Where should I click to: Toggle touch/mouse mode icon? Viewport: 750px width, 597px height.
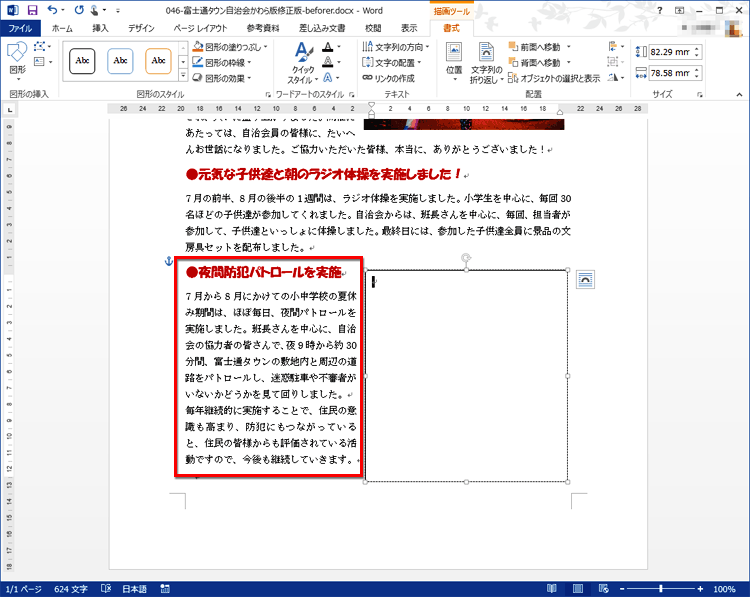pos(95,10)
